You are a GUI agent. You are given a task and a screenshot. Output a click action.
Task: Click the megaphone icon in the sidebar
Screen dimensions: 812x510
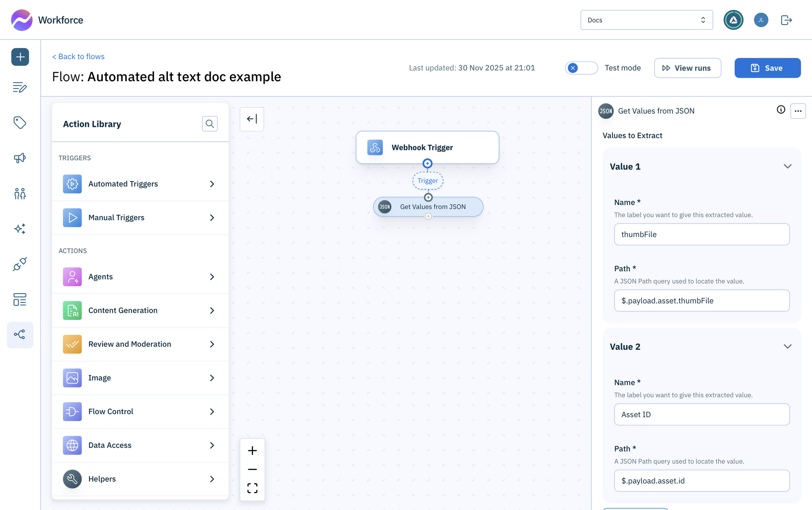point(20,158)
